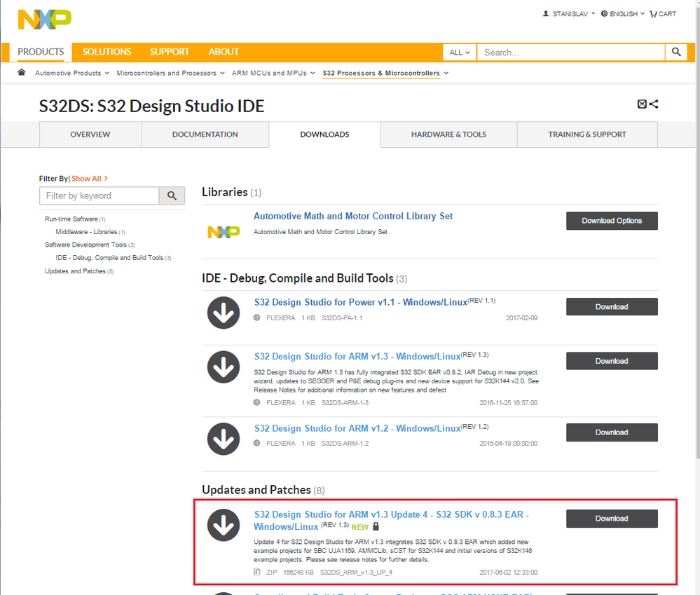The width and height of the screenshot is (700, 595).
Task: Click the keyword filter search button
Action: [x=172, y=196]
